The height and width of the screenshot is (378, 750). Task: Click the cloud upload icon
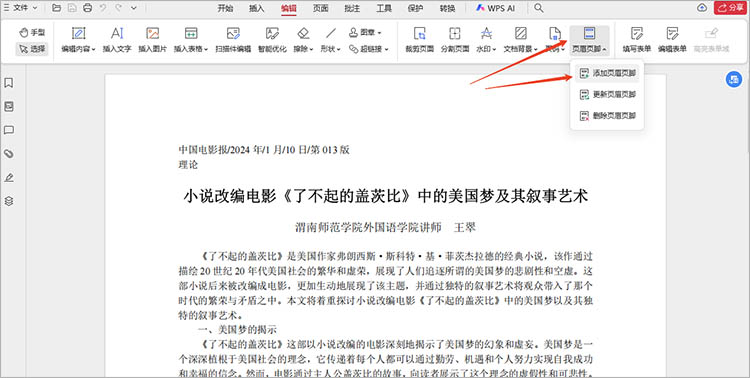702,8
